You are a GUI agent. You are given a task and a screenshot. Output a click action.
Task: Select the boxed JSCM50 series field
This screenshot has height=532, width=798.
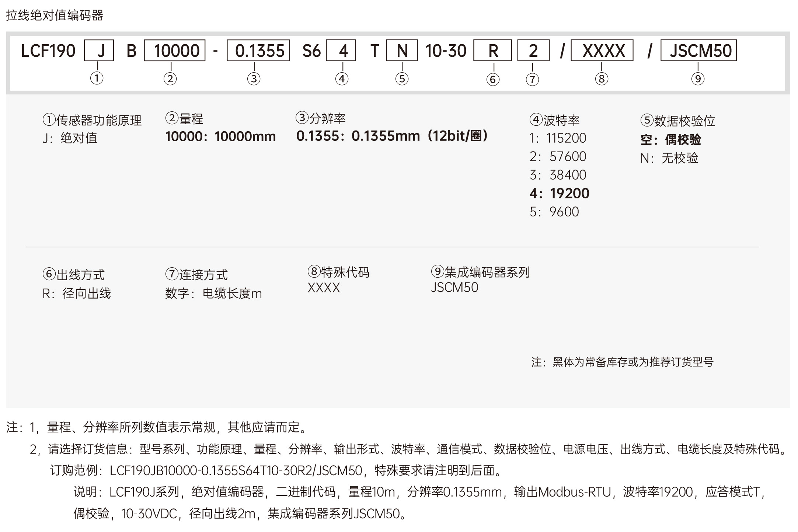coord(698,51)
